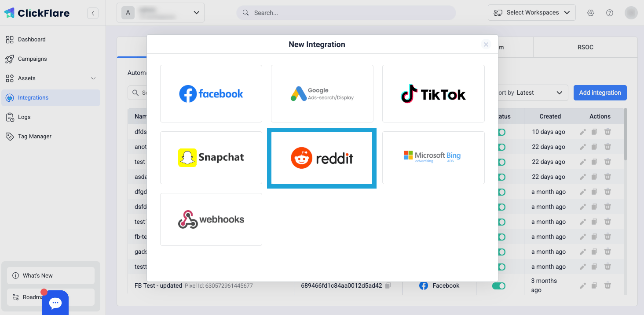Expand the Assets menu chevron
644x315 pixels.
93,78
